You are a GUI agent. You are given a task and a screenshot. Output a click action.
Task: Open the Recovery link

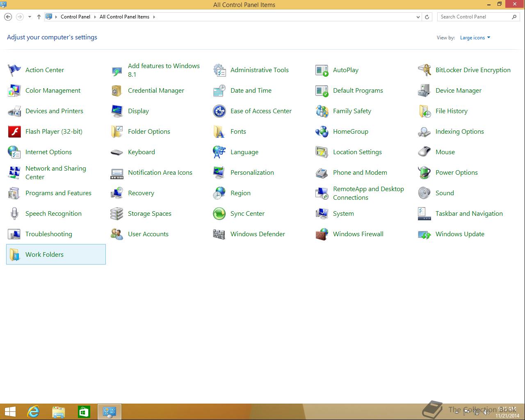(141, 193)
